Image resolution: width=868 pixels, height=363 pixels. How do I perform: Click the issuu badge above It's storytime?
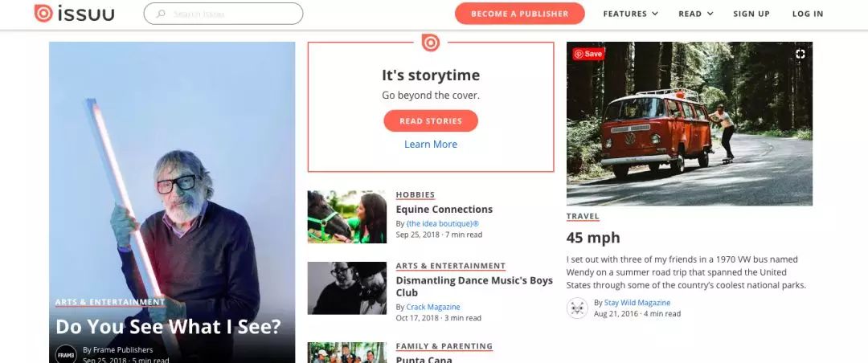coord(431,43)
